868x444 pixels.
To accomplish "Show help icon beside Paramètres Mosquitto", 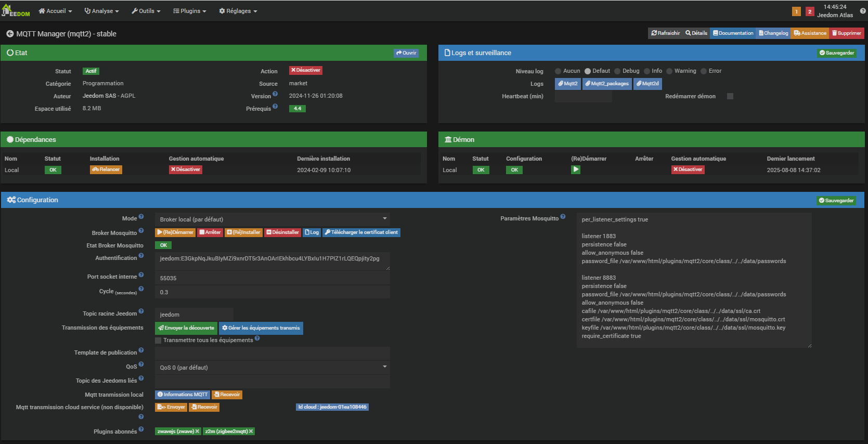I will (563, 217).
